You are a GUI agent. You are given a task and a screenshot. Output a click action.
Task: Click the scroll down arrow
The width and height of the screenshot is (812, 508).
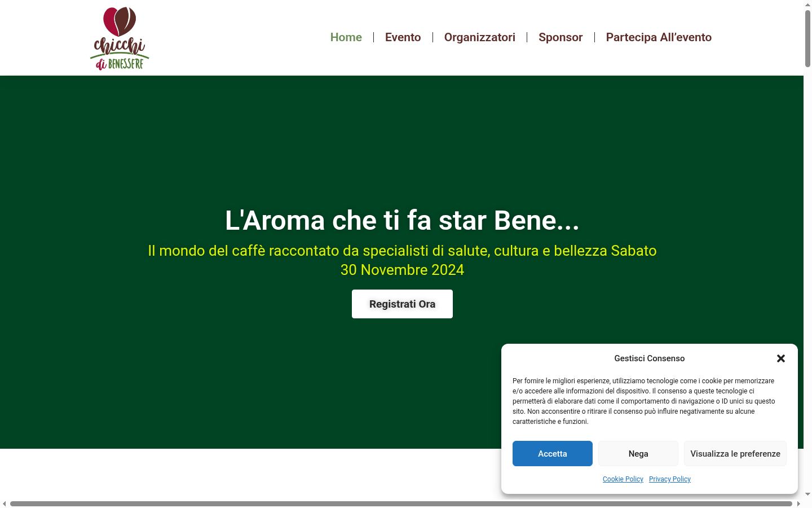pos(807,494)
